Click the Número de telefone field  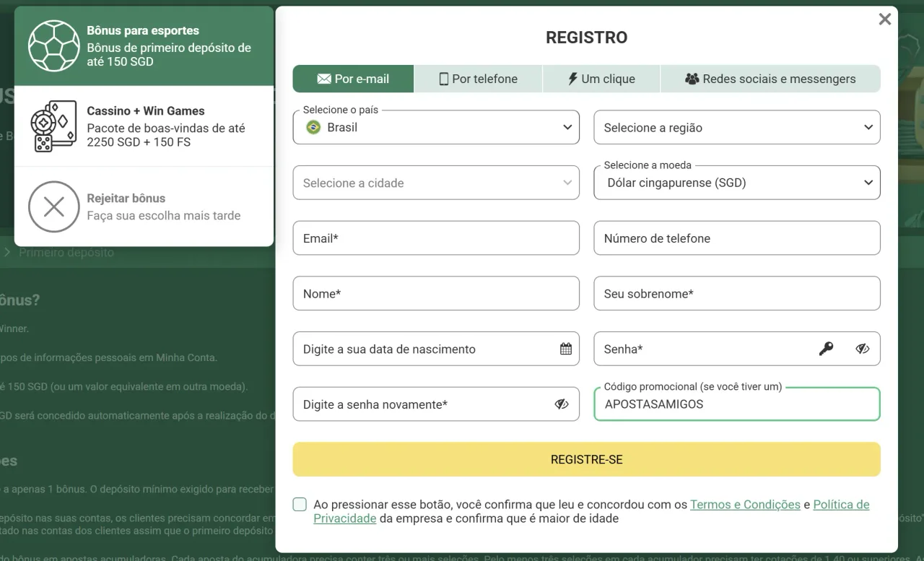737,238
